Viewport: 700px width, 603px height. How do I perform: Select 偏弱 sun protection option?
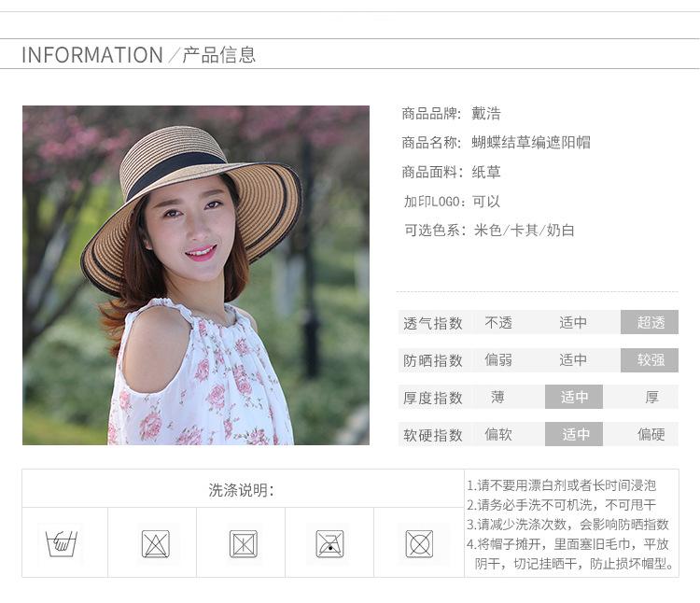click(498, 360)
